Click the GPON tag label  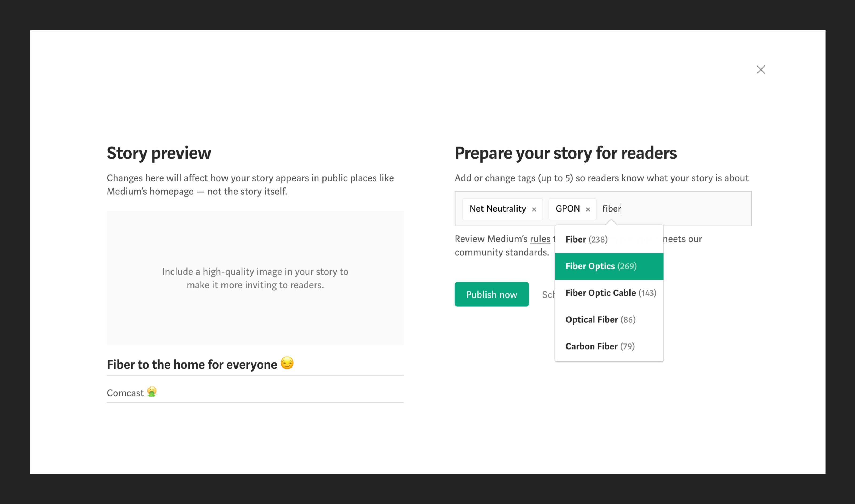[567, 209]
